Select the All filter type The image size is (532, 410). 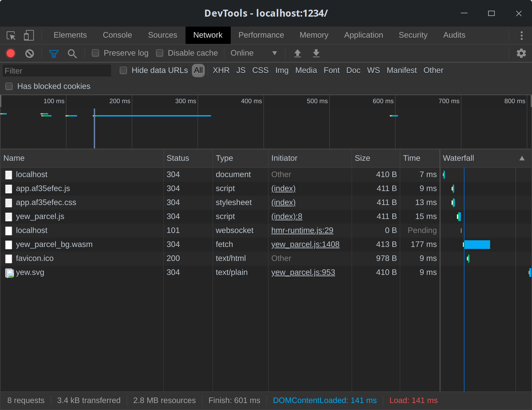point(199,71)
